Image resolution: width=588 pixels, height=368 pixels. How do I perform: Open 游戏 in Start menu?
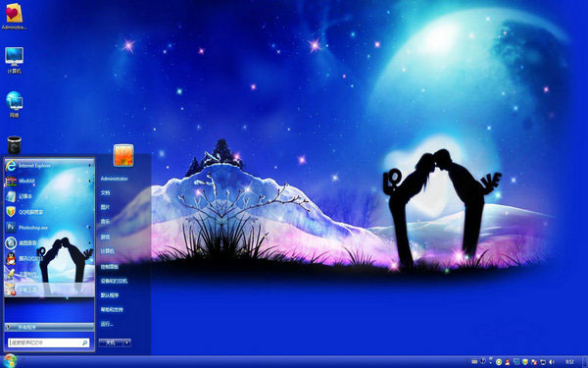105,237
